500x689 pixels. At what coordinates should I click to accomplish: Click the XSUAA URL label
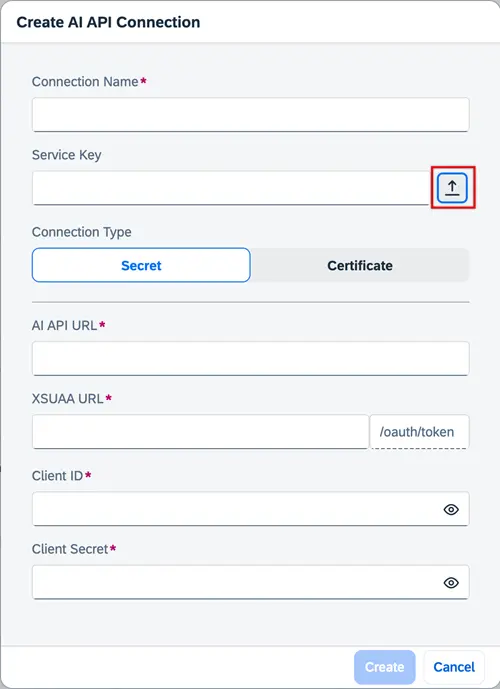68,399
